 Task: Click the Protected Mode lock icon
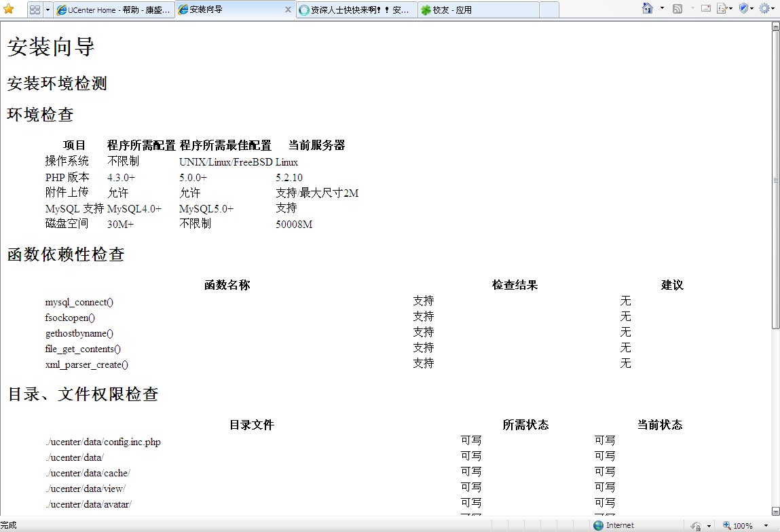coord(696,526)
